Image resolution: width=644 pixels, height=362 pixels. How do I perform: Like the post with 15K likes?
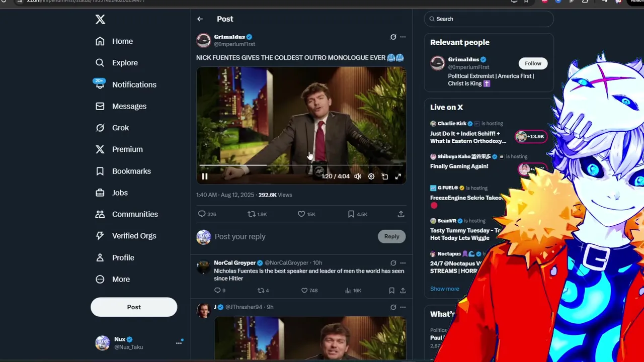(306, 214)
